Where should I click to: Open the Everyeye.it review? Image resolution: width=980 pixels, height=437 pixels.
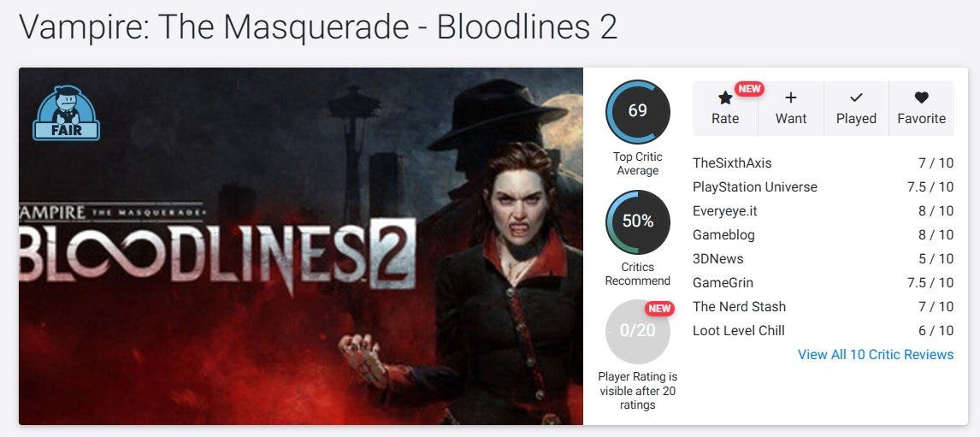[727, 210]
